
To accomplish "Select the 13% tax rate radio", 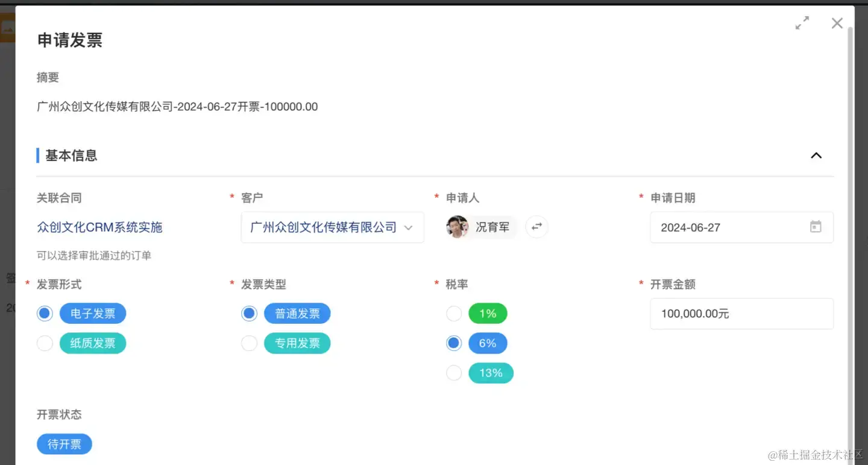I will tap(454, 373).
